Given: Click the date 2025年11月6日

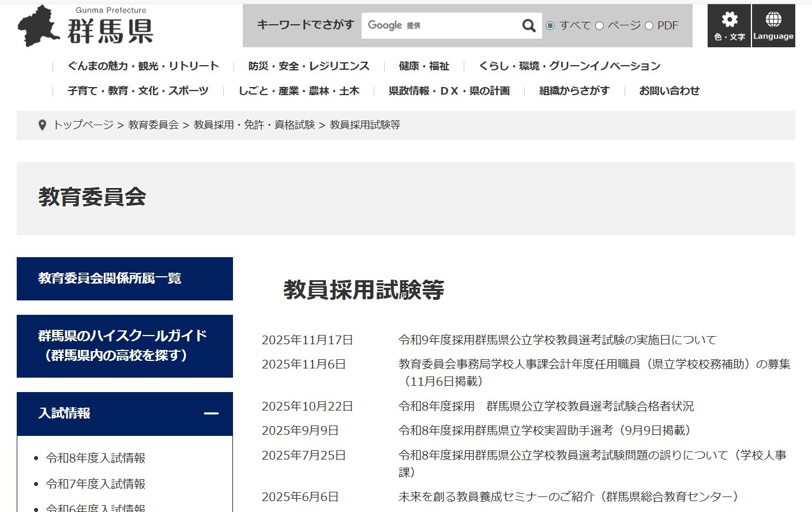Looking at the screenshot, I should pos(304,364).
